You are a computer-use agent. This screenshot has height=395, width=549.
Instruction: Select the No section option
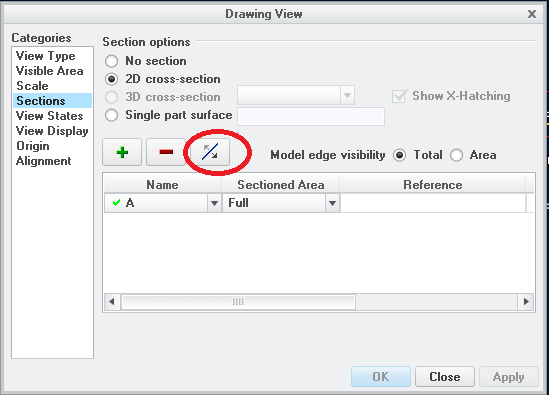(112, 61)
